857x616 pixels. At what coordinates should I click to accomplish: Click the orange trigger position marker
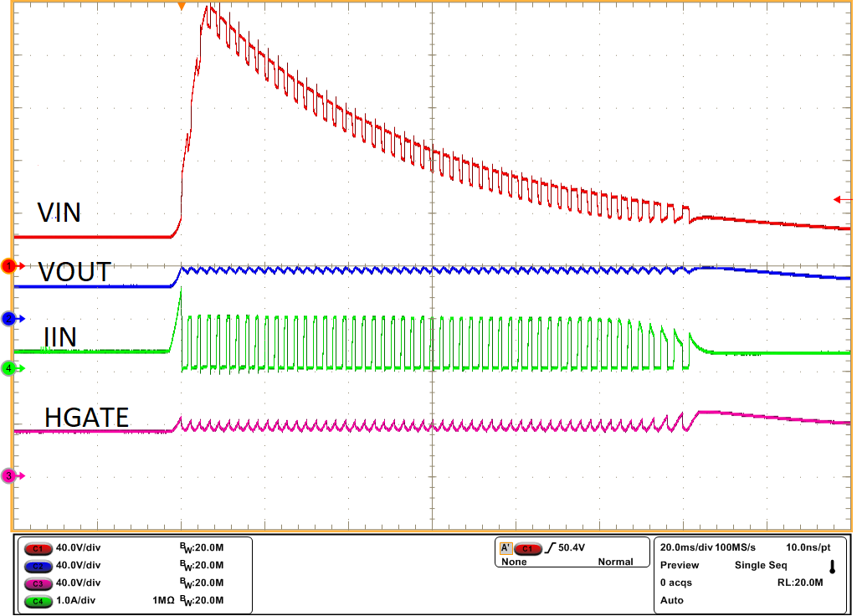(181, 7)
